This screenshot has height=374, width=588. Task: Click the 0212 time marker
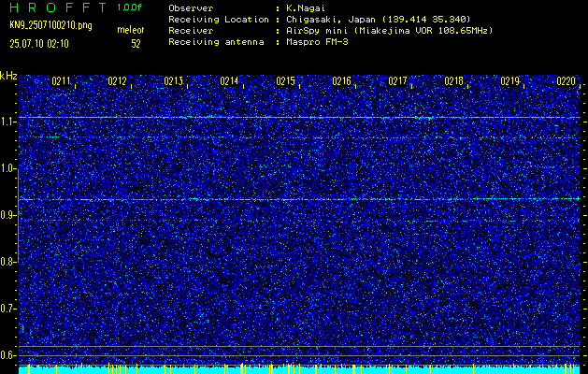(117, 81)
